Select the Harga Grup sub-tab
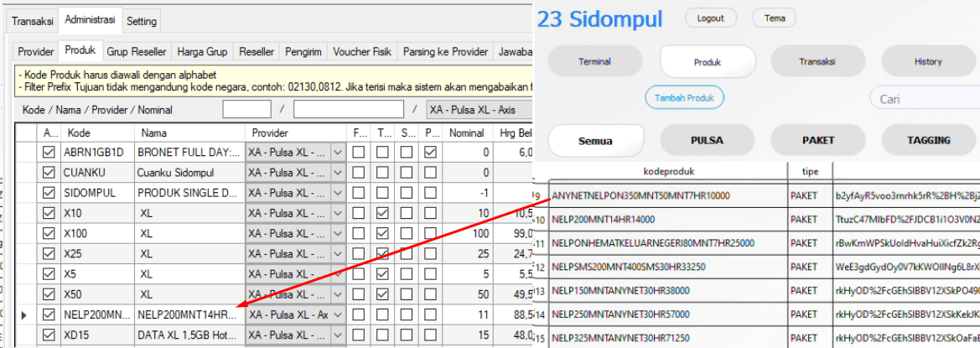The image size is (980, 348). (x=202, y=52)
